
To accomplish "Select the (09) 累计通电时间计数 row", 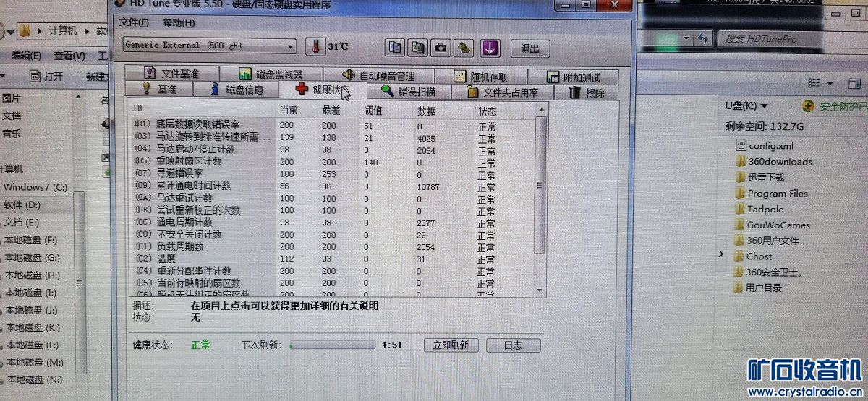I will click(333, 186).
